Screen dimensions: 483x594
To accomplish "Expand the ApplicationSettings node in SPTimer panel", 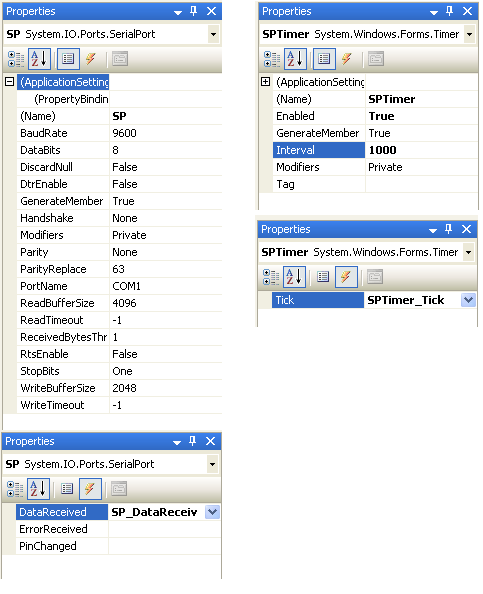I will click(x=266, y=81).
